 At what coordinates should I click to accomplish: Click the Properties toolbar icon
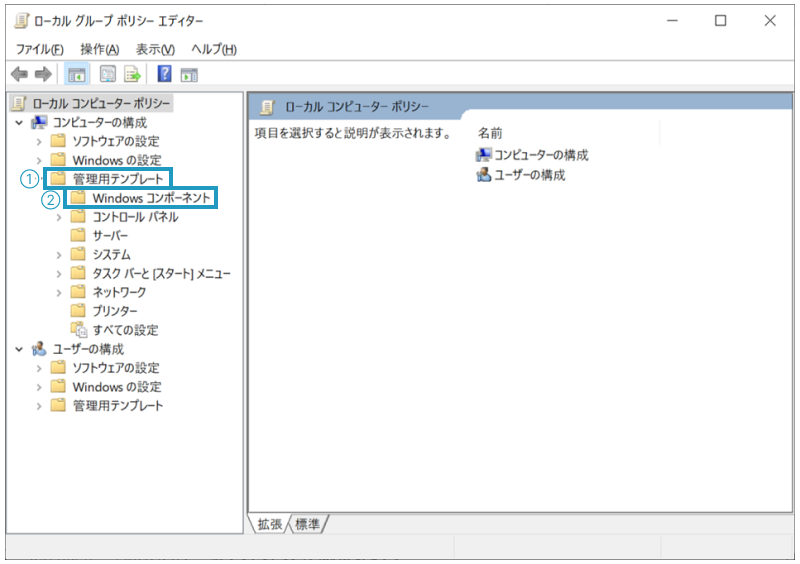click(x=108, y=75)
